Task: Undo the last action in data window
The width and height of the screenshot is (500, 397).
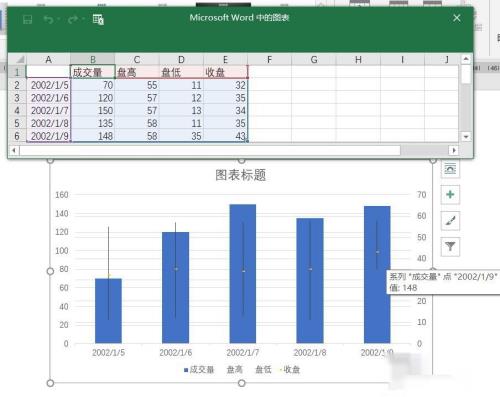Action: point(49,19)
